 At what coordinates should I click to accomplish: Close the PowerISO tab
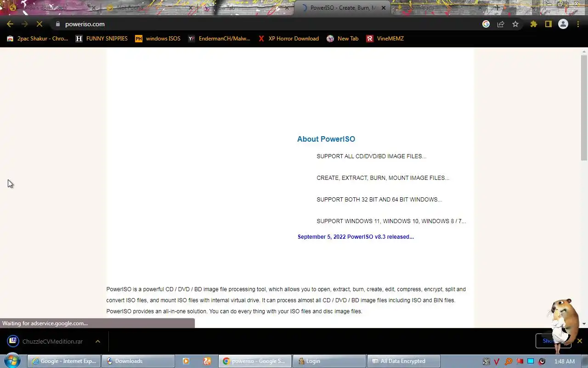[383, 8]
